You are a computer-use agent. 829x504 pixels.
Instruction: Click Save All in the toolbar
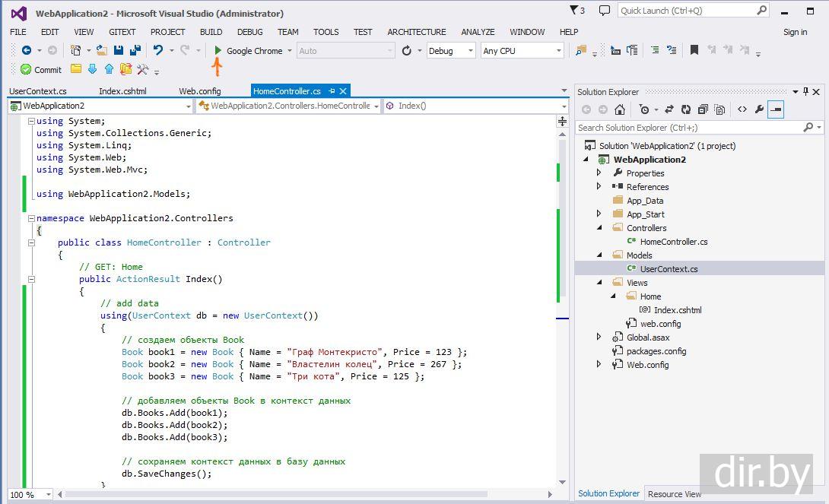point(135,51)
